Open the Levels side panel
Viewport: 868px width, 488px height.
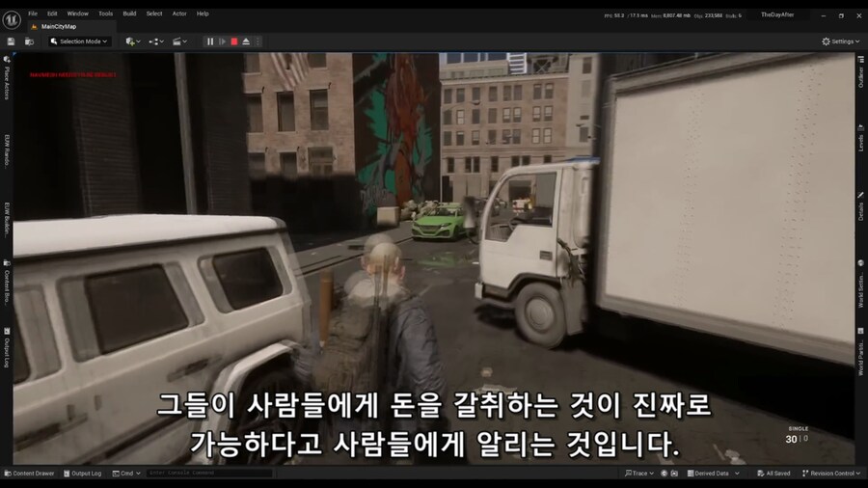click(861, 138)
